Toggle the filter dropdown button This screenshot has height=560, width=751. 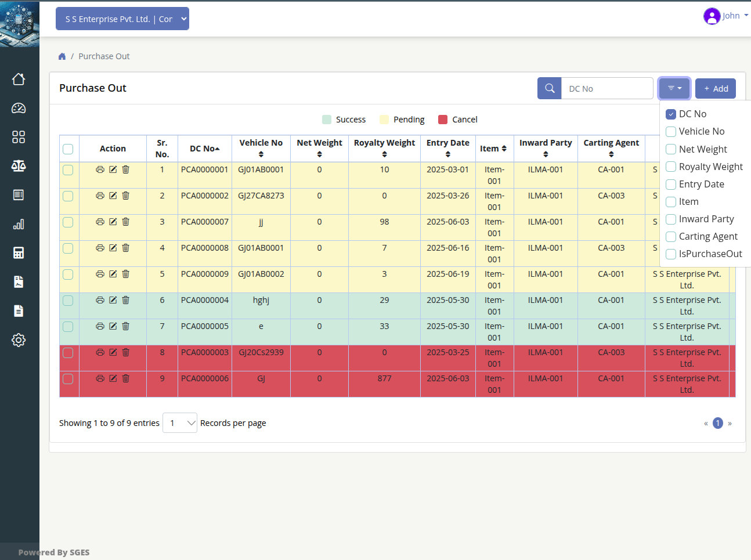point(674,88)
